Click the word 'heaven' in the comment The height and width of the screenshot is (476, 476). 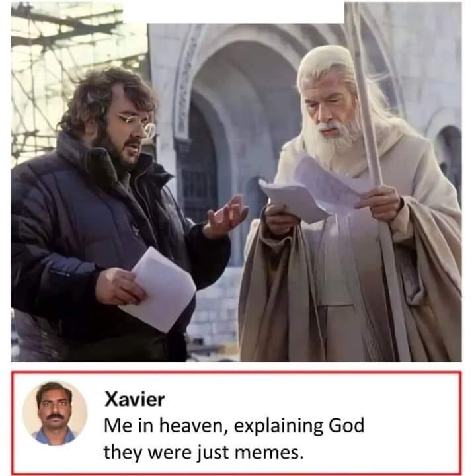(x=193, y=426)
